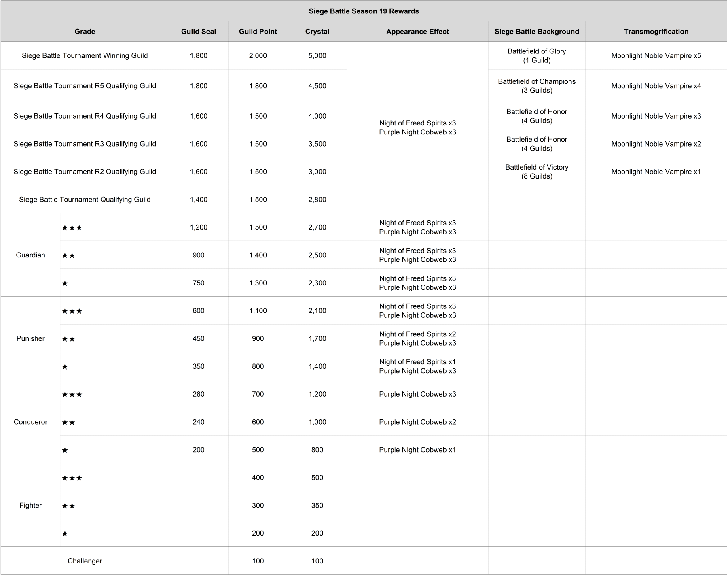
Task: Select crystal value 4,500
Action: click(317, 86)
